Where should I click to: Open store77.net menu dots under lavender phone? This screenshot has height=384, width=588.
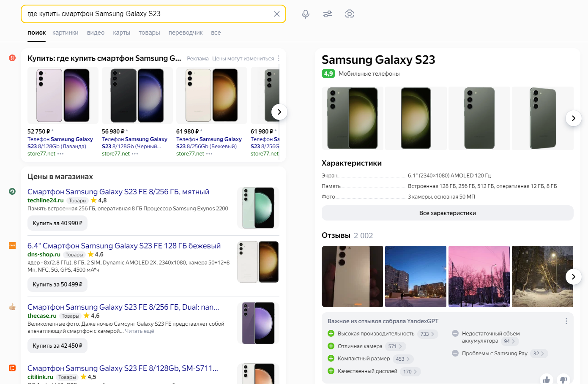click(x=60, y=154)
